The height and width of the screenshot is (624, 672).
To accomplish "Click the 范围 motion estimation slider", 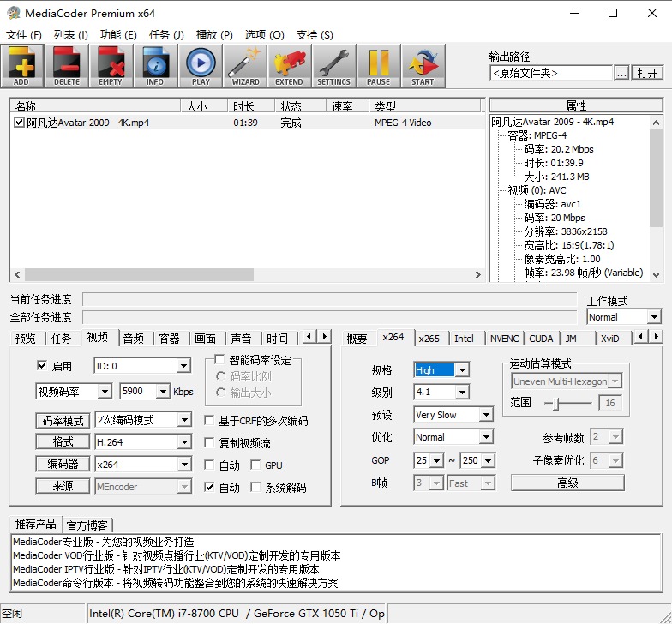I will [567, 403].
